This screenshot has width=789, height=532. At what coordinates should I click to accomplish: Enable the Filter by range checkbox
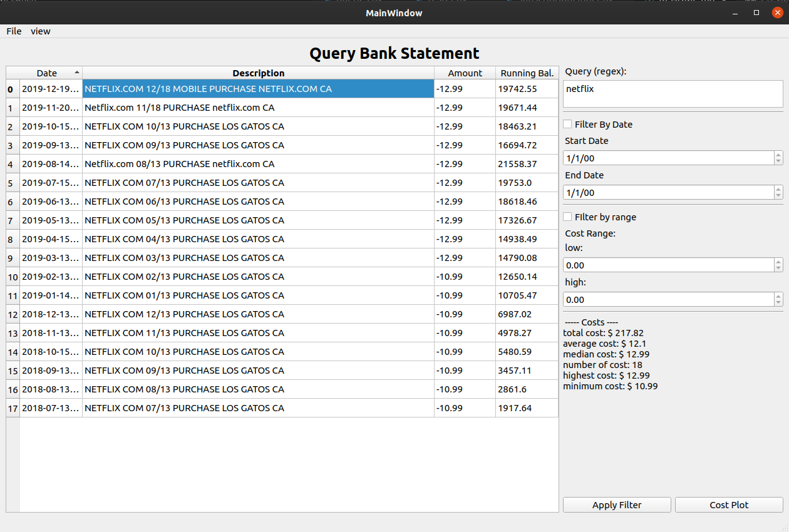point(567,217)
